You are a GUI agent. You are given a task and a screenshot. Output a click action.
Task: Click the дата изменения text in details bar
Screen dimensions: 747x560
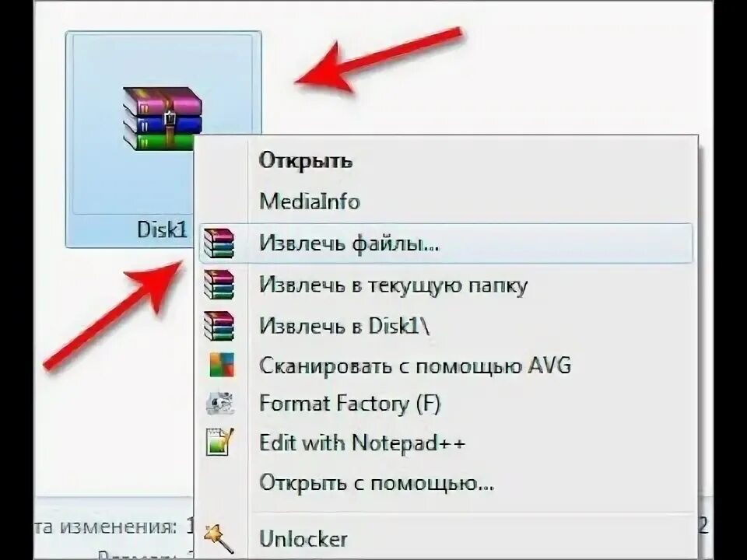tap(110, 527)
